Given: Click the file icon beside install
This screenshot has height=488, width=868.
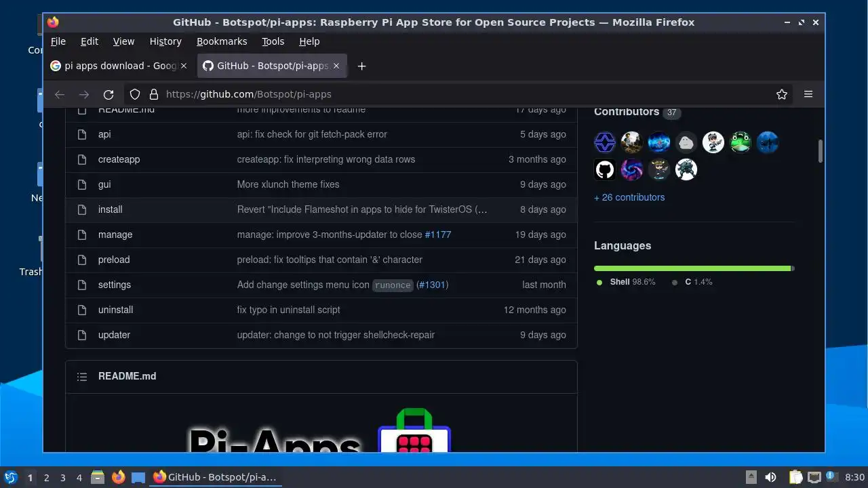Looking at the screenshot, I should [82, 209].
